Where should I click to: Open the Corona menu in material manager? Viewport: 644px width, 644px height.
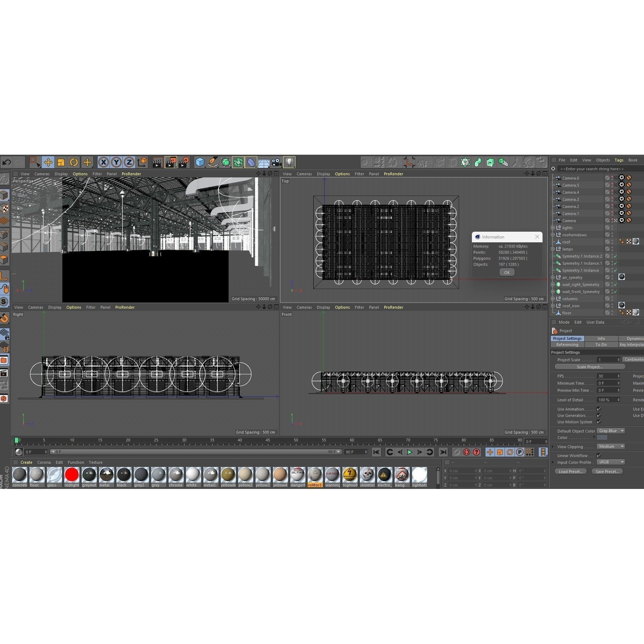coord(44,462)
